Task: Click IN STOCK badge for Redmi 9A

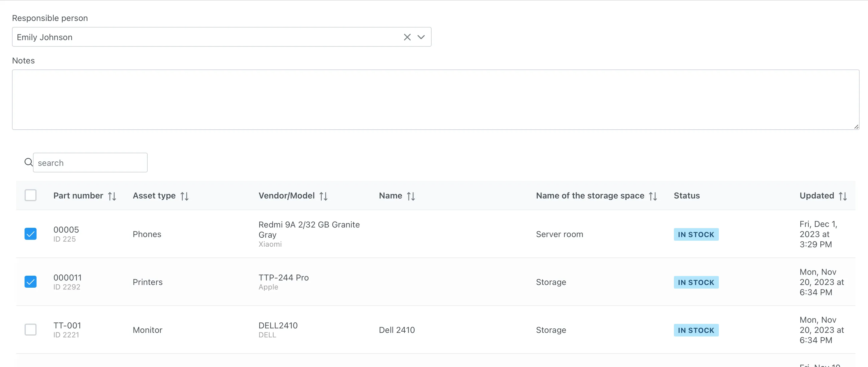Action: pos(696,234)
